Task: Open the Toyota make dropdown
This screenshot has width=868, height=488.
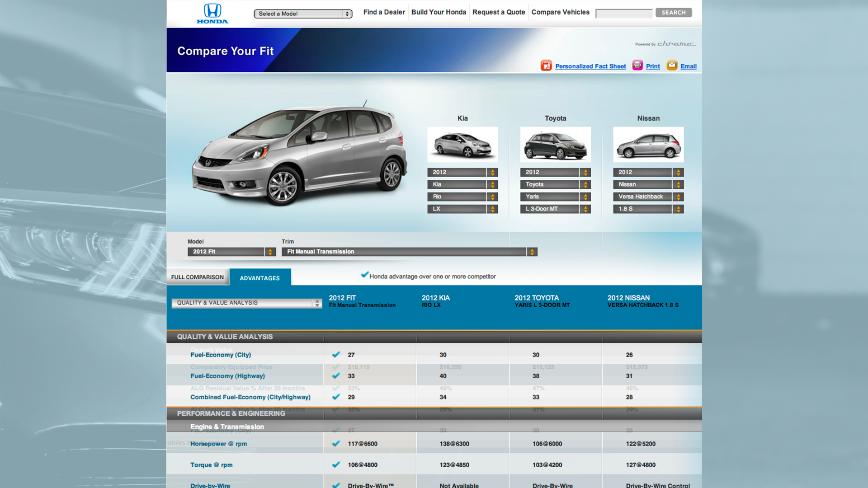Action: tap(556, 184)
